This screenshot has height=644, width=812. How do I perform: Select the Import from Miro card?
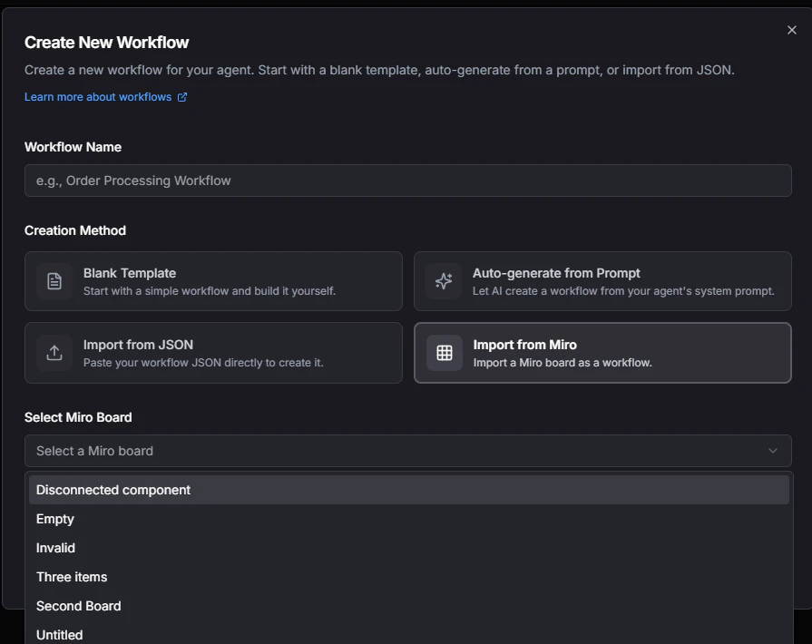(602, 353)
